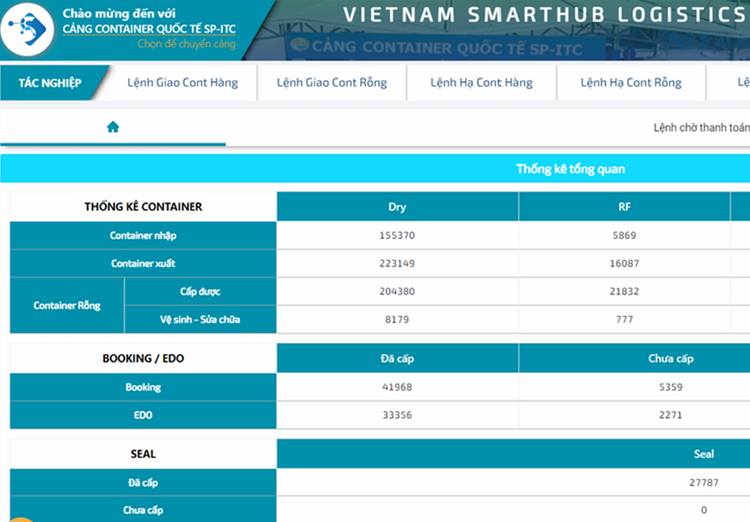Open Lệnh Hạ Cont Hàng menu
Viewport: 750px width, 522px height.
481,83
